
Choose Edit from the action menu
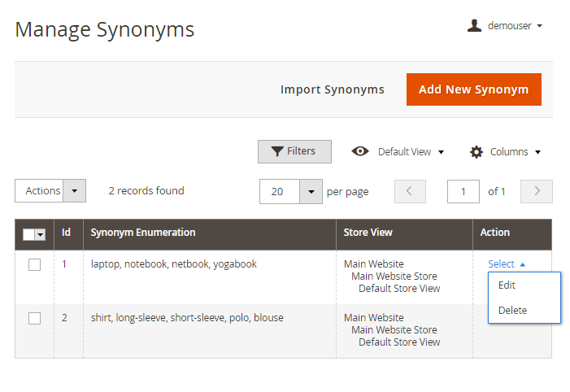coord(507,285)
